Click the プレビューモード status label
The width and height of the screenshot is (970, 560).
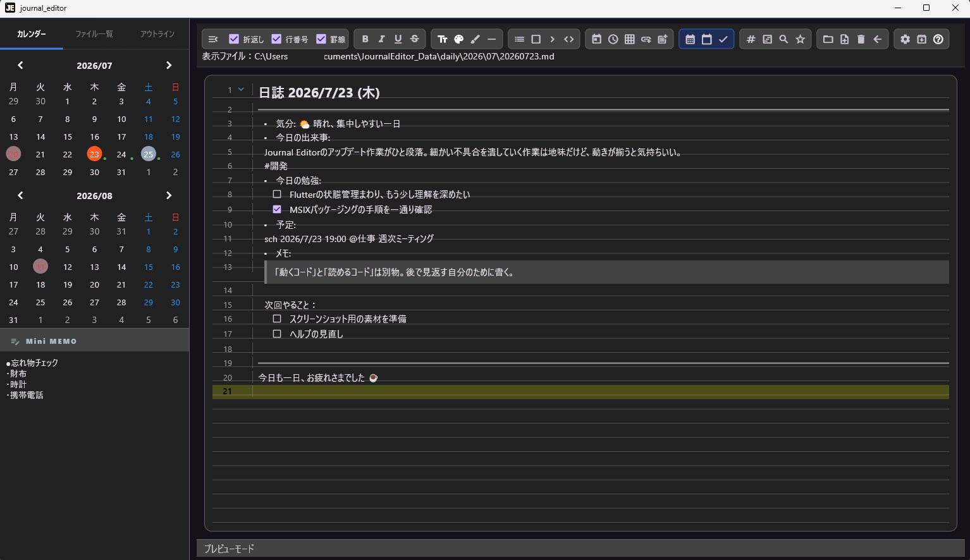pyautogui.click(x=229, y=549)
